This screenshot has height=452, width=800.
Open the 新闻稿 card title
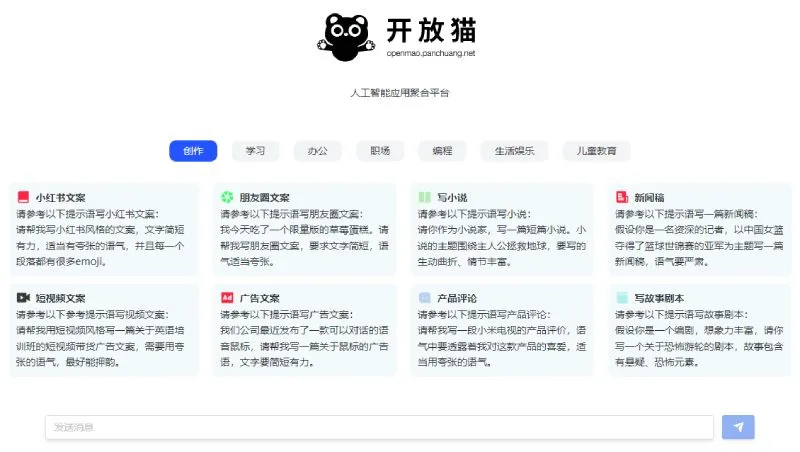[x=649, y=197]
